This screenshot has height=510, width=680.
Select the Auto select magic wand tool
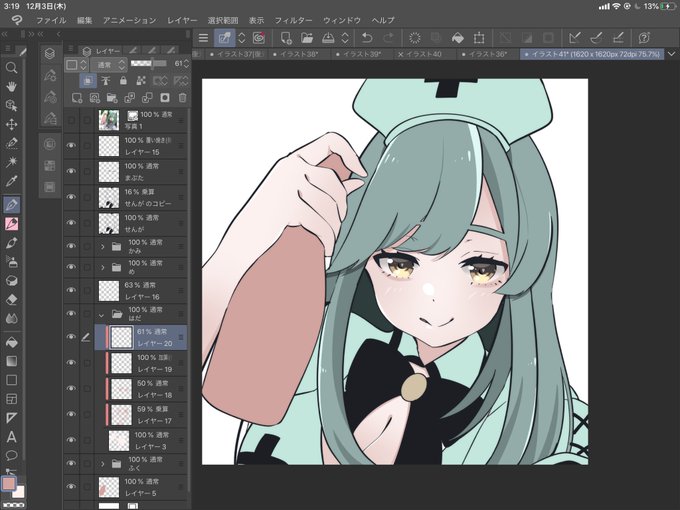point(11,162)
